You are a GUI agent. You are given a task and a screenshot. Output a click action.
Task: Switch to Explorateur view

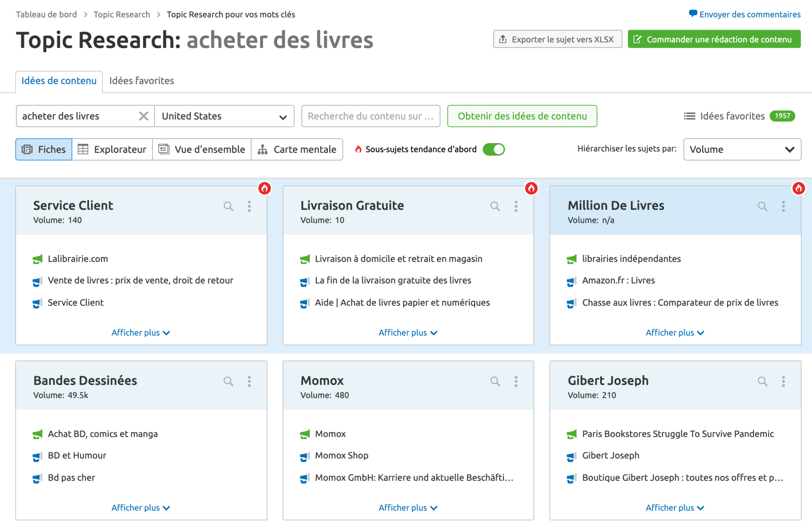(x=112, y=149)
